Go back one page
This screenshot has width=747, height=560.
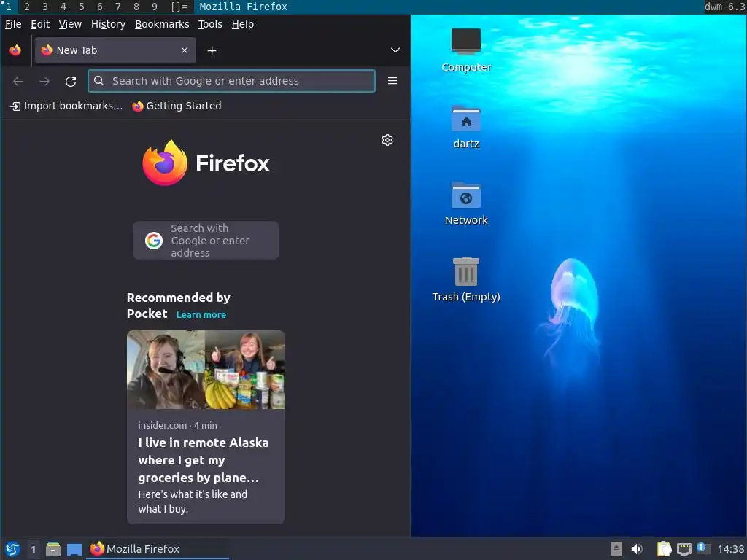(18, 82)
